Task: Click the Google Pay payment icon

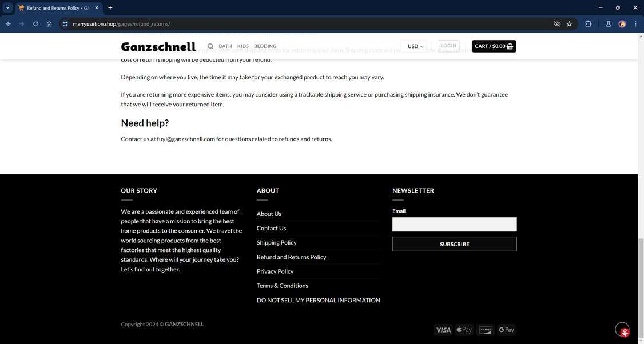Action: click(506, 330)
